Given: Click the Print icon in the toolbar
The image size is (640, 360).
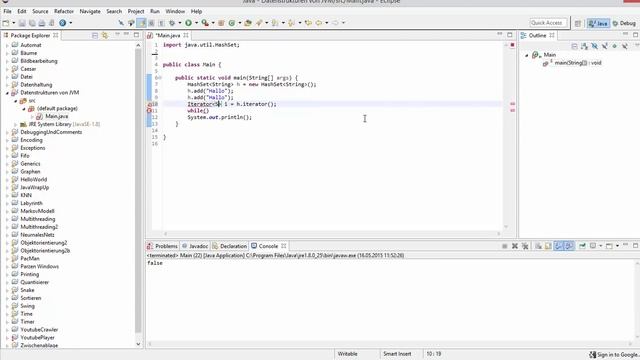Looking at the screenshot, I should coord(42,23).
